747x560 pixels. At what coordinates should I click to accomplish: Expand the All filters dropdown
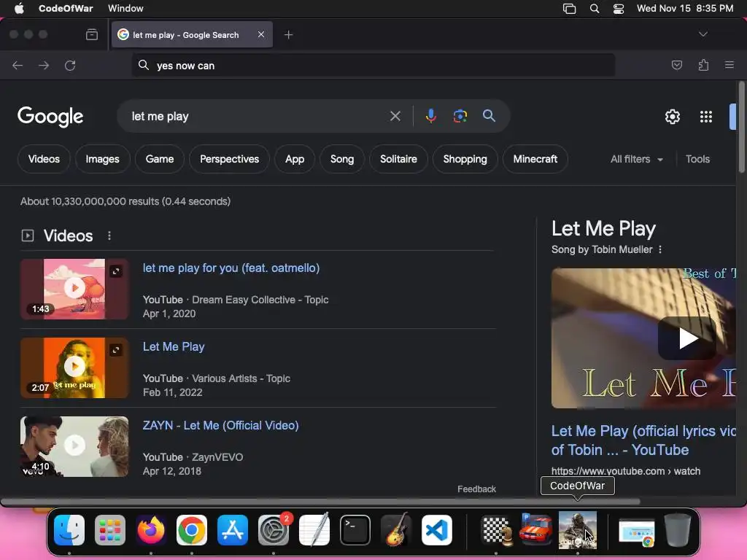click(x=636, y=159)
